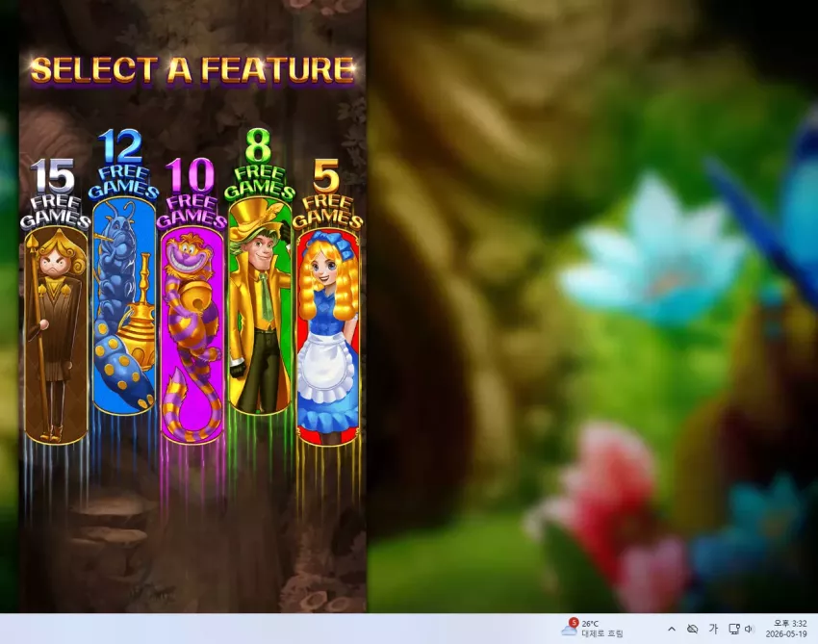Open the weather widget showing 26°C
This screenshot has height=644, width=818.
pos(592,629)
